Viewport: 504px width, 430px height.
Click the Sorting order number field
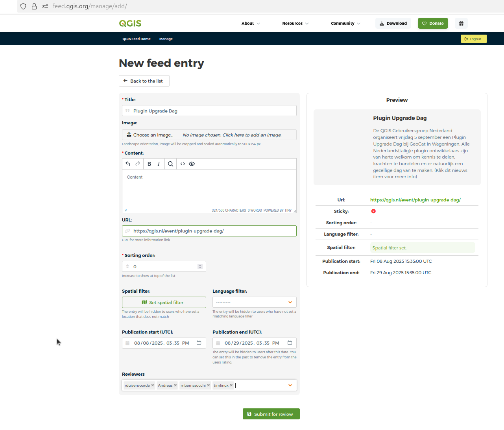click(164, 266)
